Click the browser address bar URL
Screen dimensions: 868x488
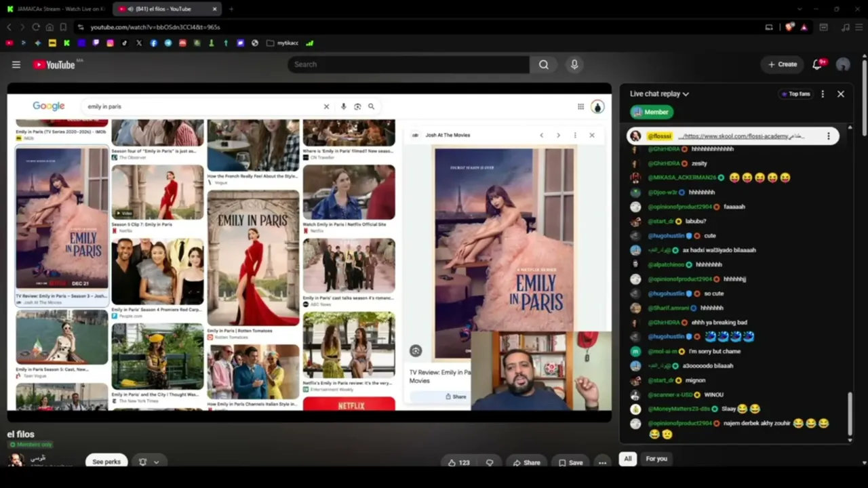155,27
